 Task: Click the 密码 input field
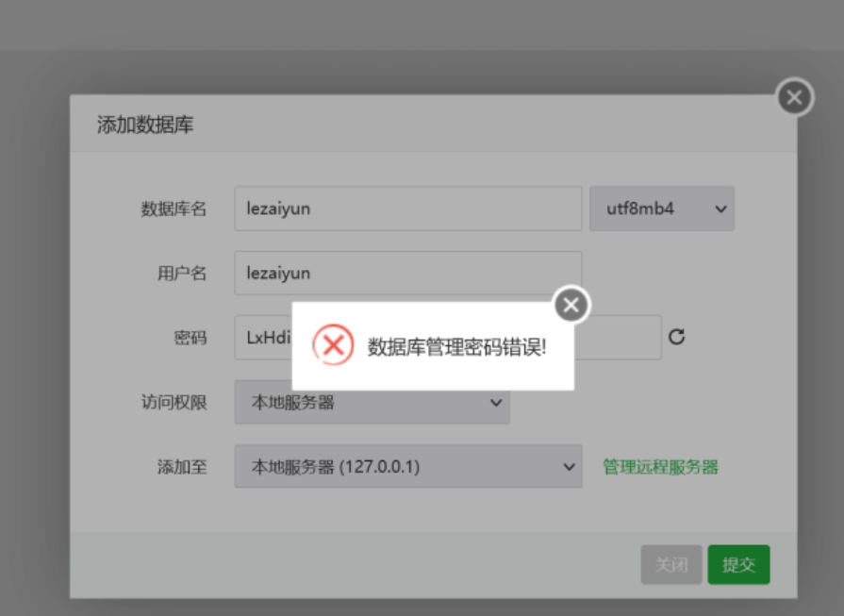point(264,338)
